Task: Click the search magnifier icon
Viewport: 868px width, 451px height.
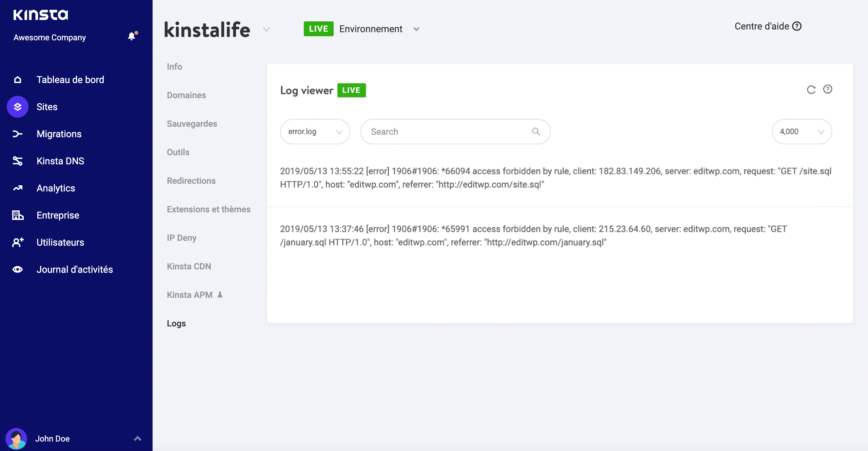Action: [536, 131]
